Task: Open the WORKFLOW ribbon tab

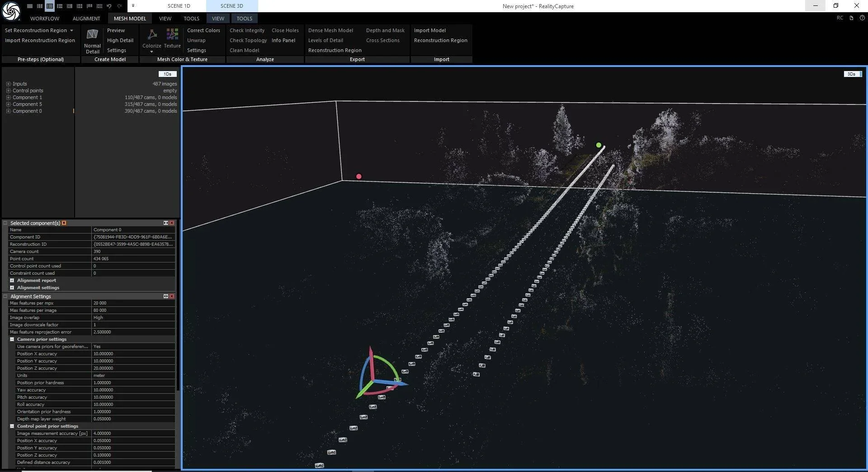Action: pyautogui.click(x=45, y=19)
